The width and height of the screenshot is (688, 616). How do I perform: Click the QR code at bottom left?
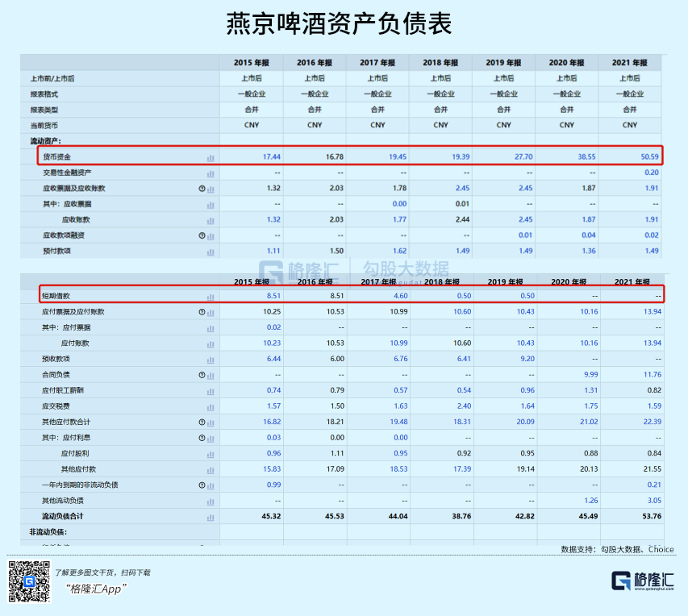coord(29,581)
